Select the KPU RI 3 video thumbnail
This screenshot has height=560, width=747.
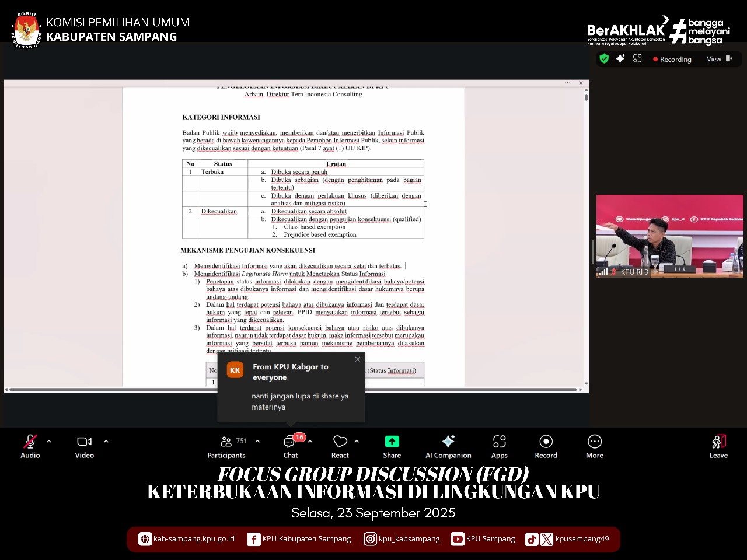[x=669, y=236]
